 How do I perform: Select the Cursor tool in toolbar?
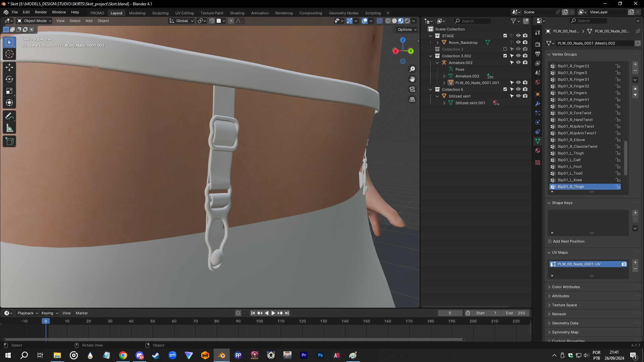[9, 54]
